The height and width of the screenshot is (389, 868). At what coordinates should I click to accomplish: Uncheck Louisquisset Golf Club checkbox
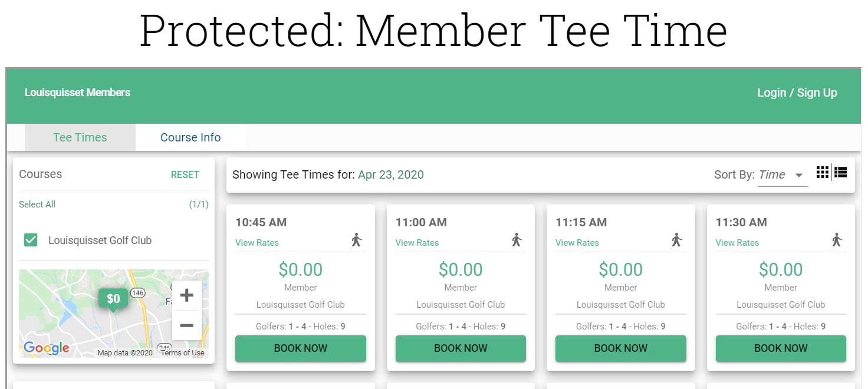pyautogui.click(x=31, y=240)
